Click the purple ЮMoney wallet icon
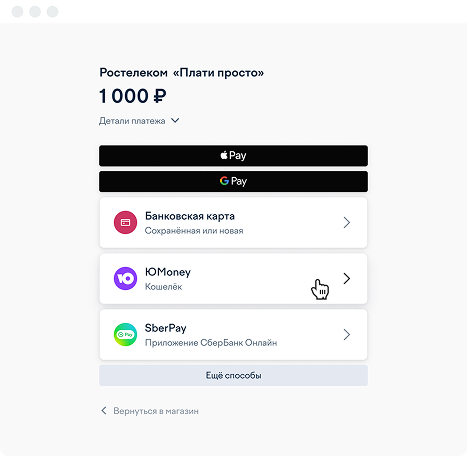This screenshot has height=456, width=467. [x=125, y=278]
